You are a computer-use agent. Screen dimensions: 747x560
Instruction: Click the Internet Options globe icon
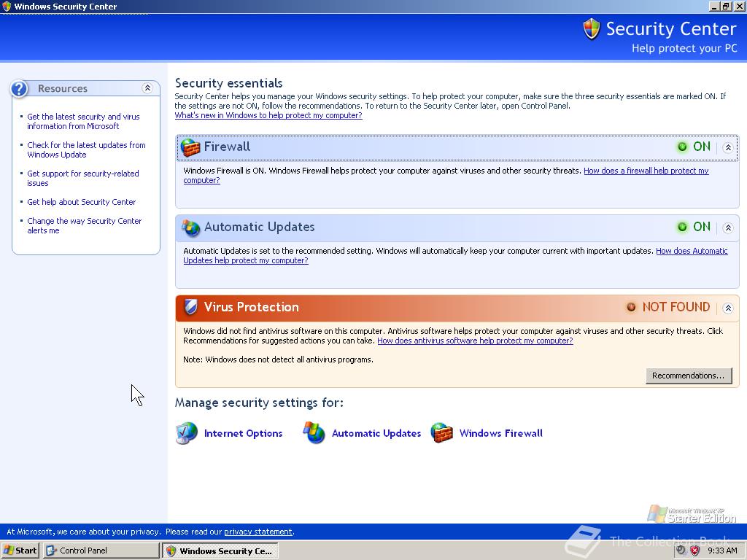tap(186, 433)
